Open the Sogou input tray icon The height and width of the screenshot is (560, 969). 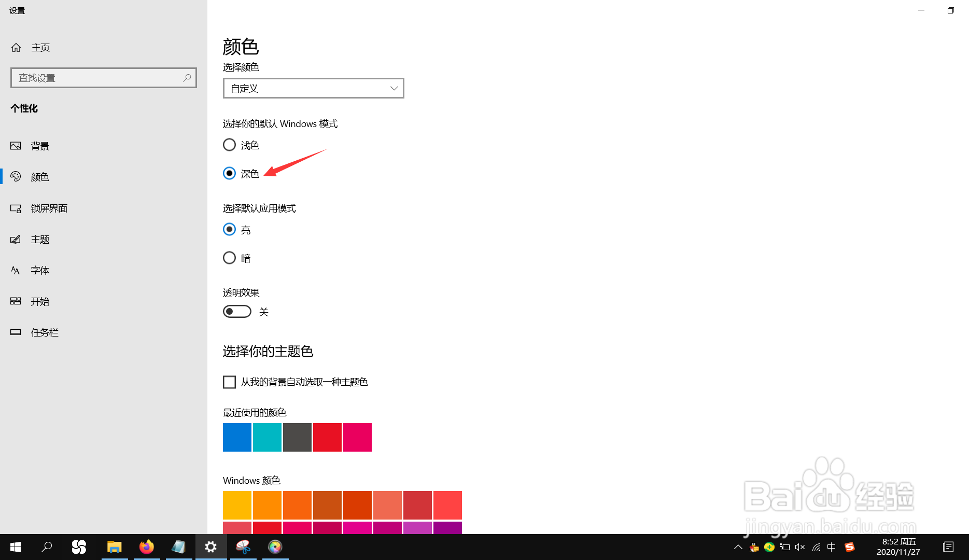point(849,547)
